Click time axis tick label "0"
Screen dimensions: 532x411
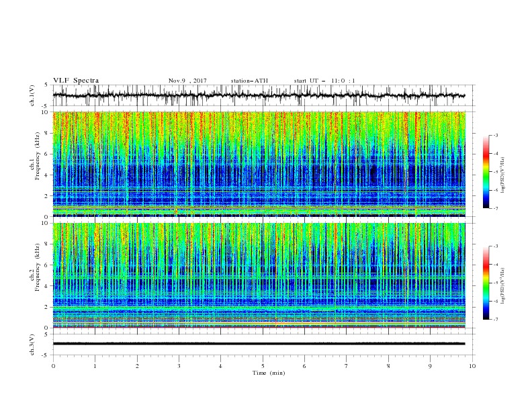[x=53, y=366]
